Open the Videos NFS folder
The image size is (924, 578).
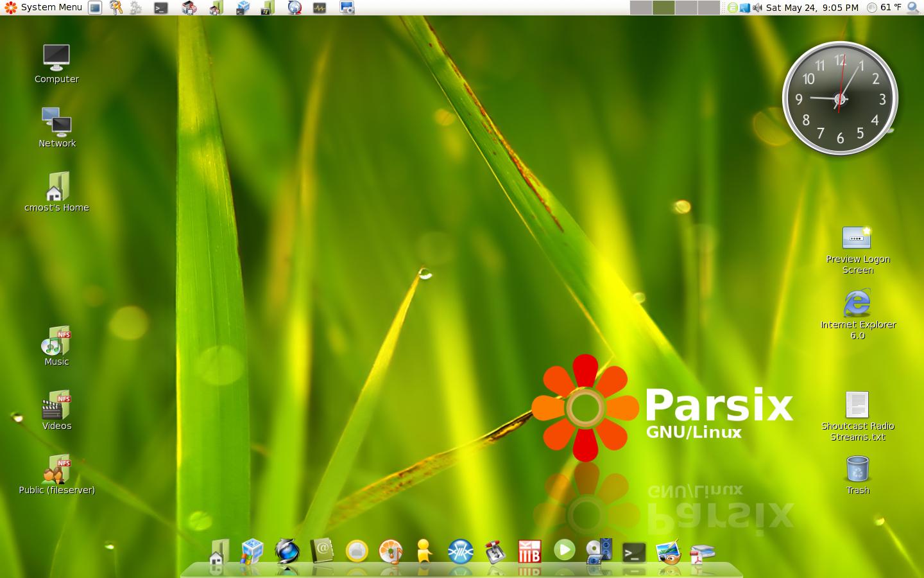(x=56, y=410)
